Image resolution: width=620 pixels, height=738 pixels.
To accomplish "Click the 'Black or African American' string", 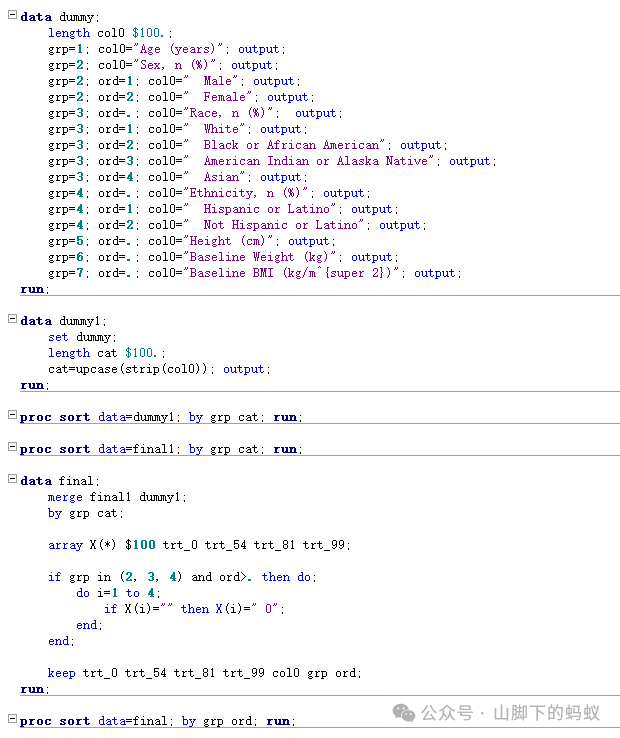I will point(284,145).
